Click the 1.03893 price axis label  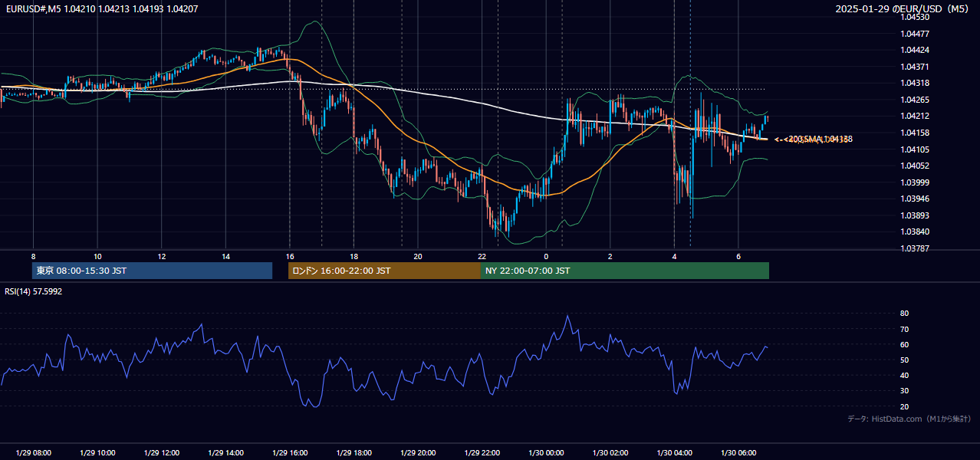916,215
